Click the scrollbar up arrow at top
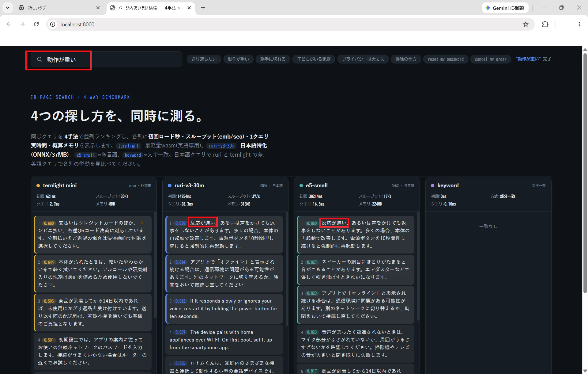The height and width of the screenshot is (374, 588). tap(585, 49)
